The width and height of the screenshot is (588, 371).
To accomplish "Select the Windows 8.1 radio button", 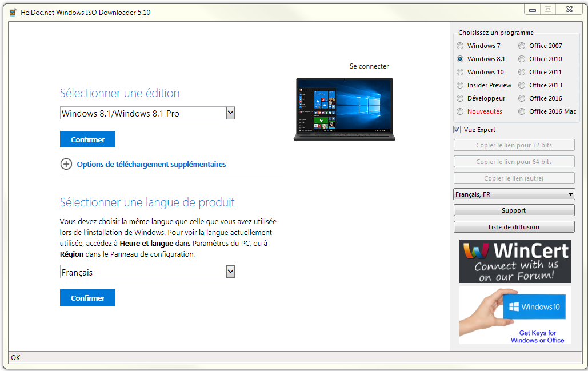I will (x=460, y=59).
